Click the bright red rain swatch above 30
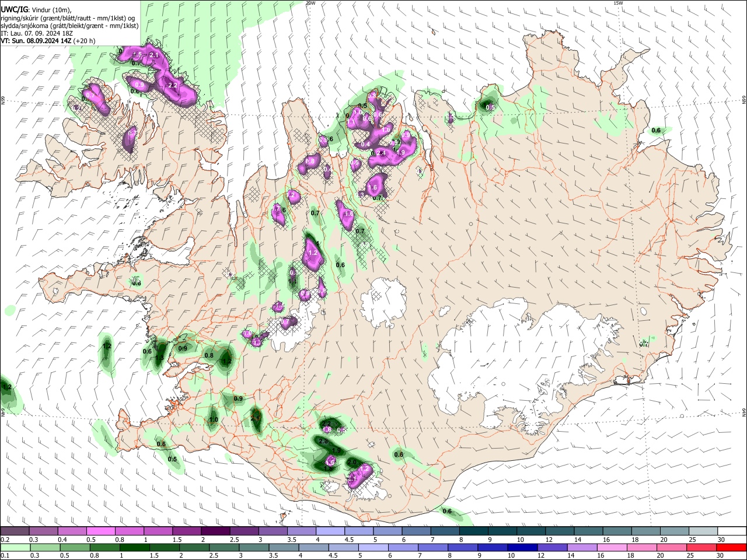 (732, 547)
